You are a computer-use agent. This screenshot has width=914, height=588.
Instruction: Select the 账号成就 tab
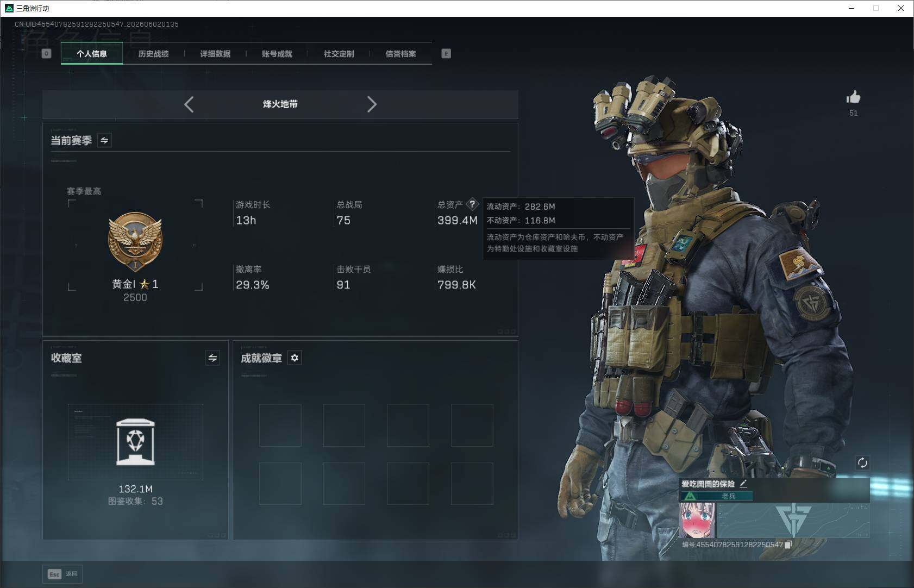tap(277, 53)
